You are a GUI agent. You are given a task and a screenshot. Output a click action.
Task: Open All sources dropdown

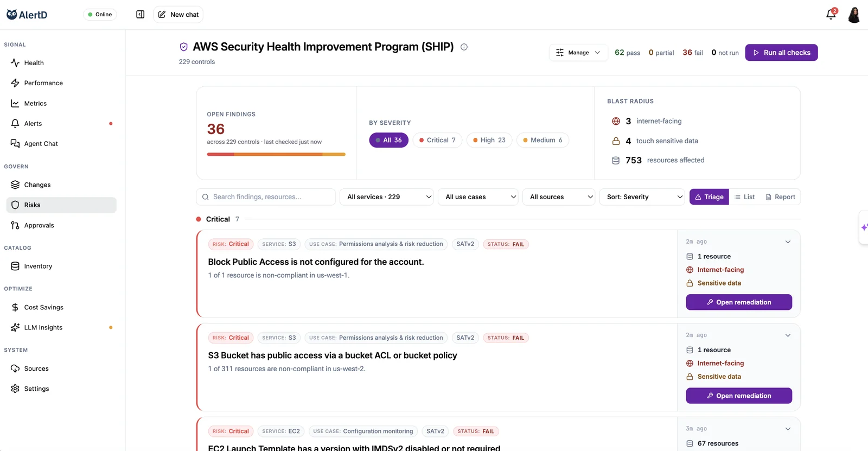(559, 197)
